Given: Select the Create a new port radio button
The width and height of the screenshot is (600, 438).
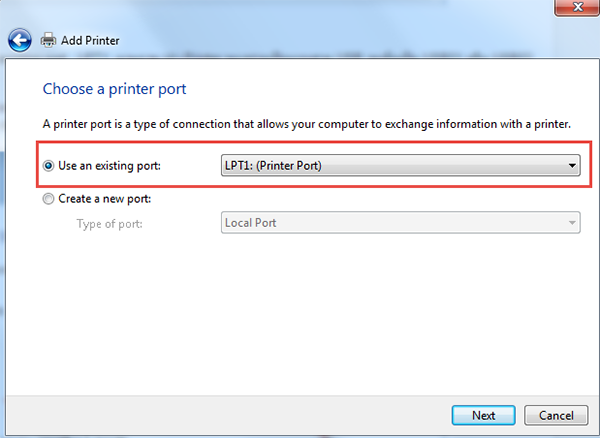Looking at the screenshot, I should tap(48, 199).
